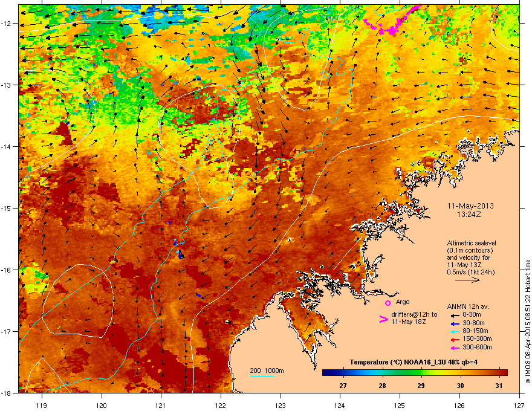Click the magenta drifters arrowhead legend symbol
Screen dimensions: 532x411
pos(383,319)
